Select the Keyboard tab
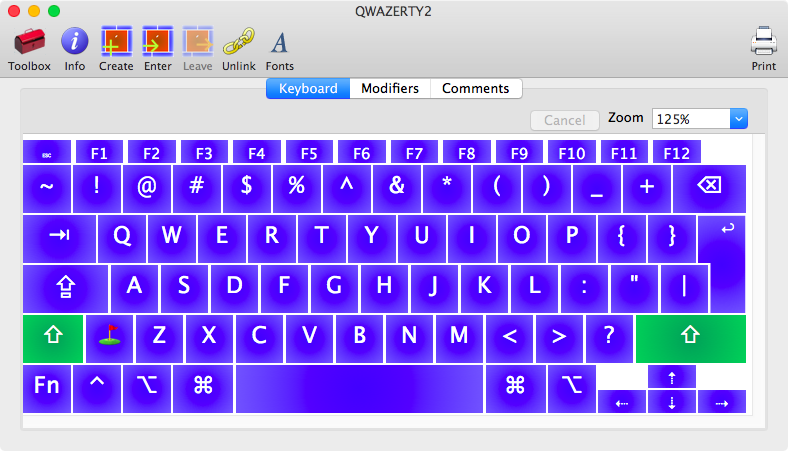This screenshot has height=451, width=788. tap(308, 88)
